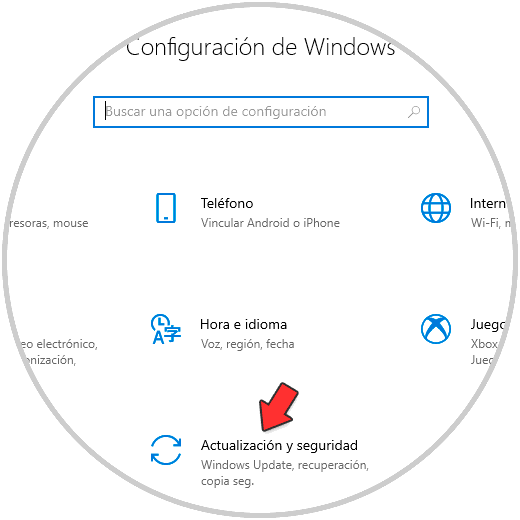The width and height of the screenshot is (520, 520).
Task: Focus the Buscar una opción de configuración field
Action: (x=261, y=112)
